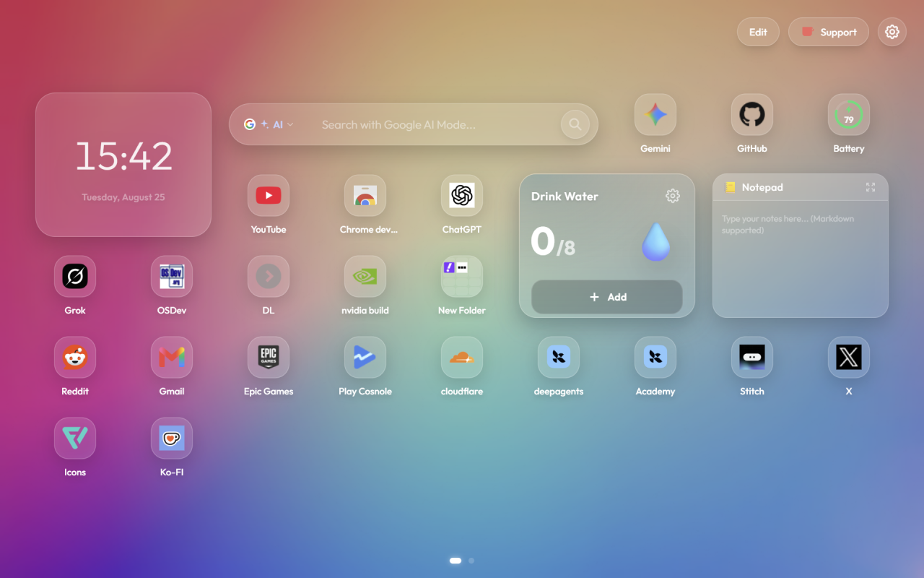Click the search magnifier button
Screen dimensions: 924x578
click(x=575, y=124)
